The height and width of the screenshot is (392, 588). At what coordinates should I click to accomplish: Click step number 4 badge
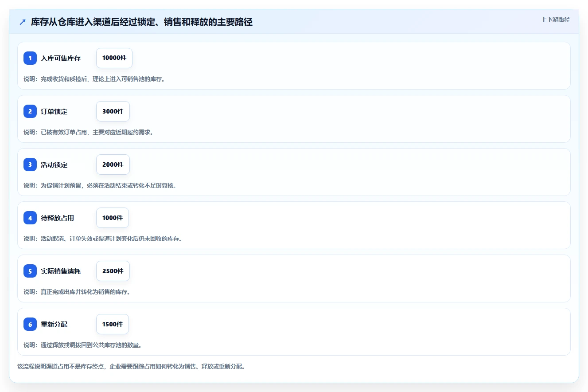pyautogui.click(x=30, y=218)
